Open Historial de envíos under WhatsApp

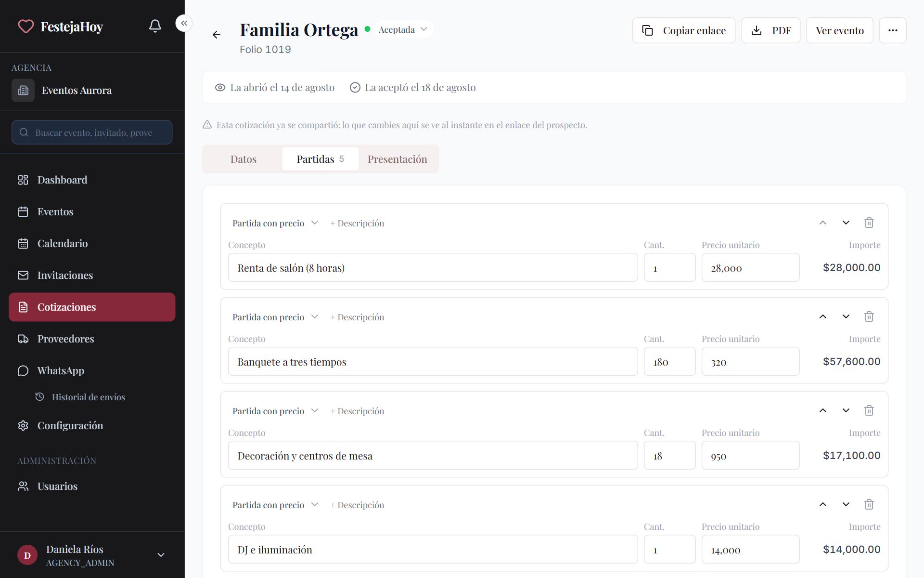[88, 397]
